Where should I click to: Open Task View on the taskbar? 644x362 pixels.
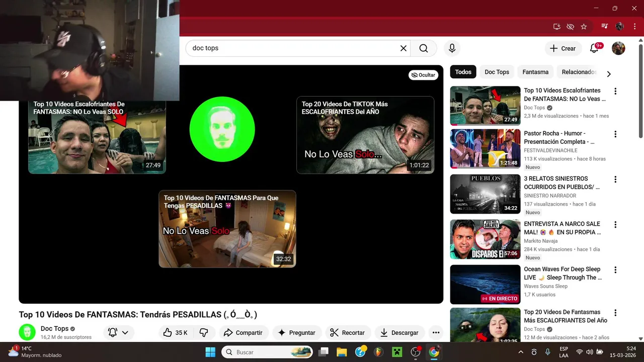323,352
